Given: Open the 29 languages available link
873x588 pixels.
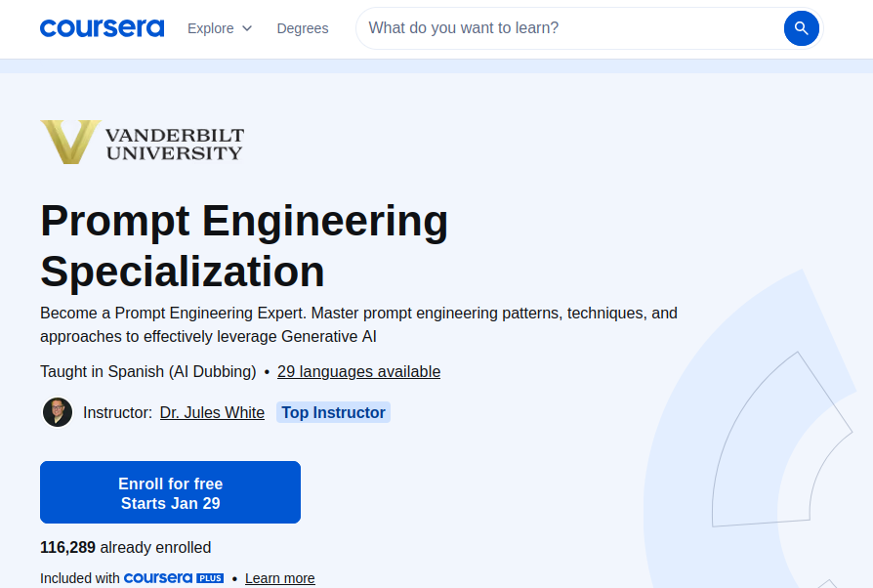Looking at the screenshot, I should 358,371.
